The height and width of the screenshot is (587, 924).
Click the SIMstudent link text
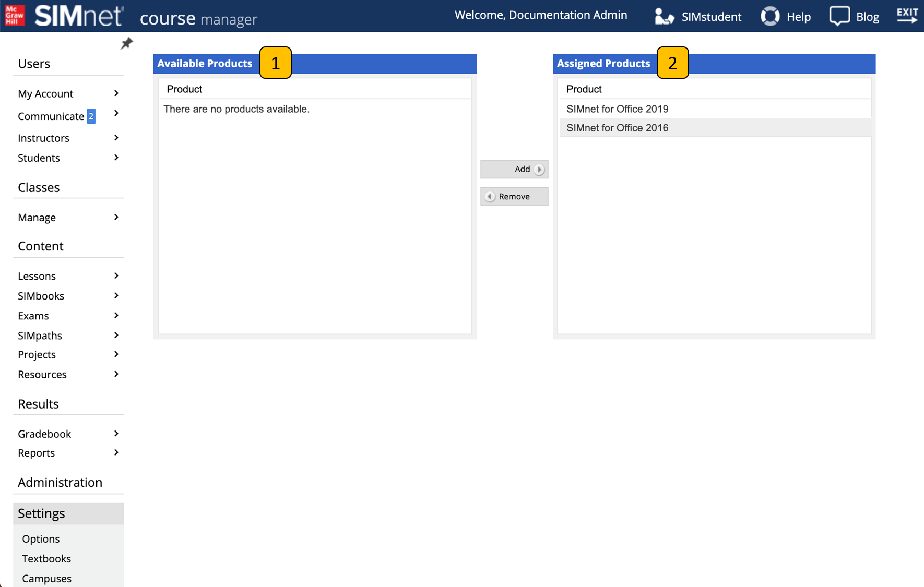pos(711,17)
